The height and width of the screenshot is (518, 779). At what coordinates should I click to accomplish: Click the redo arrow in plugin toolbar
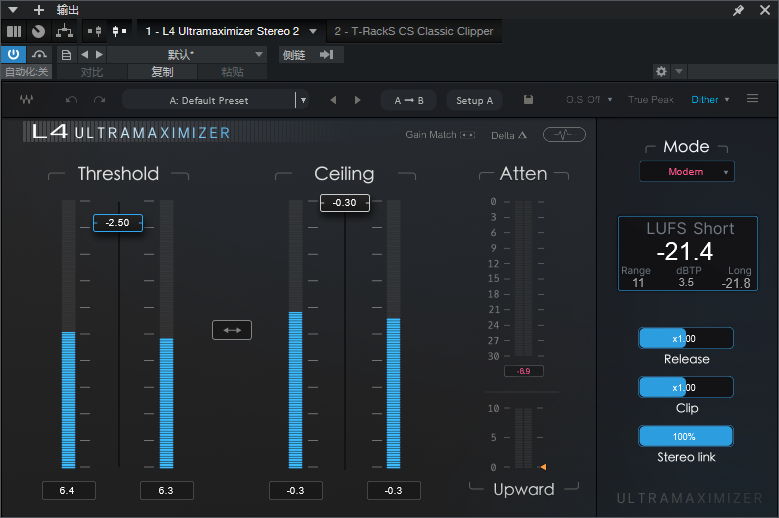click(99, 100)
